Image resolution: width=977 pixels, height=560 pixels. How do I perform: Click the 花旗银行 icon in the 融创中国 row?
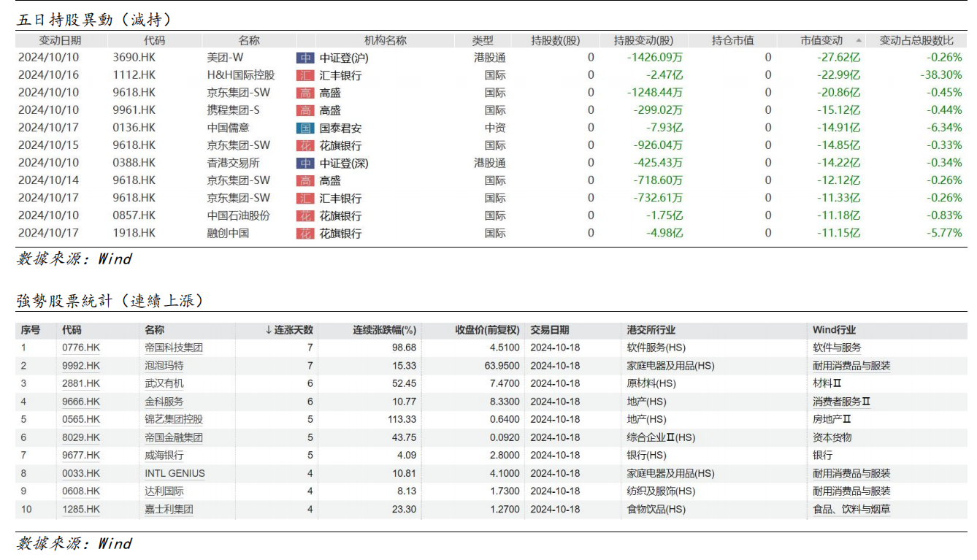(305, 233)
